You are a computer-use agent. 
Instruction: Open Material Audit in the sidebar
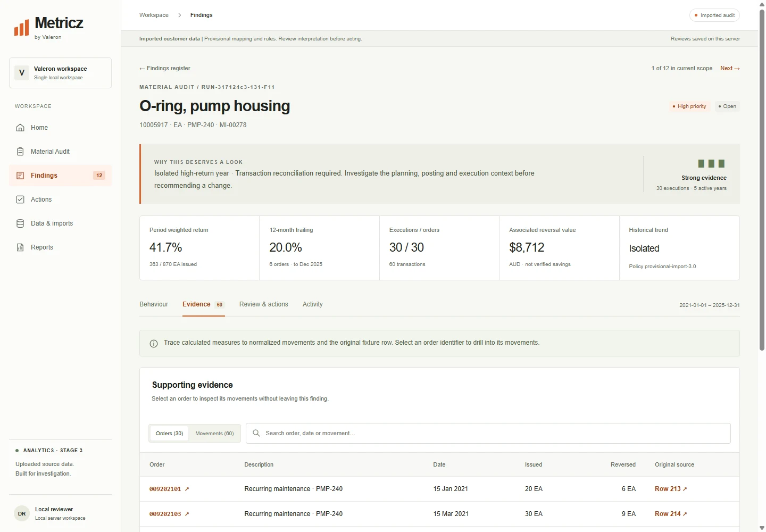tap(60, 152)
